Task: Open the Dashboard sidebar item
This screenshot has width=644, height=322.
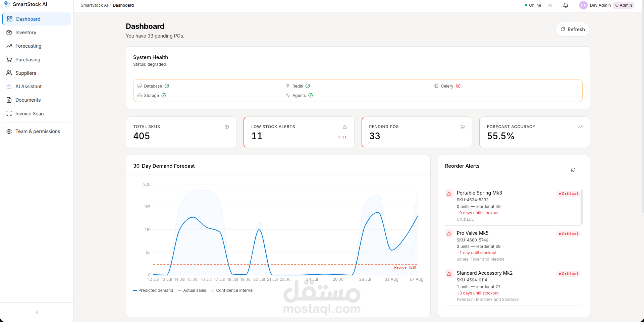Action: pyautogui.click(x=37, y=19)
